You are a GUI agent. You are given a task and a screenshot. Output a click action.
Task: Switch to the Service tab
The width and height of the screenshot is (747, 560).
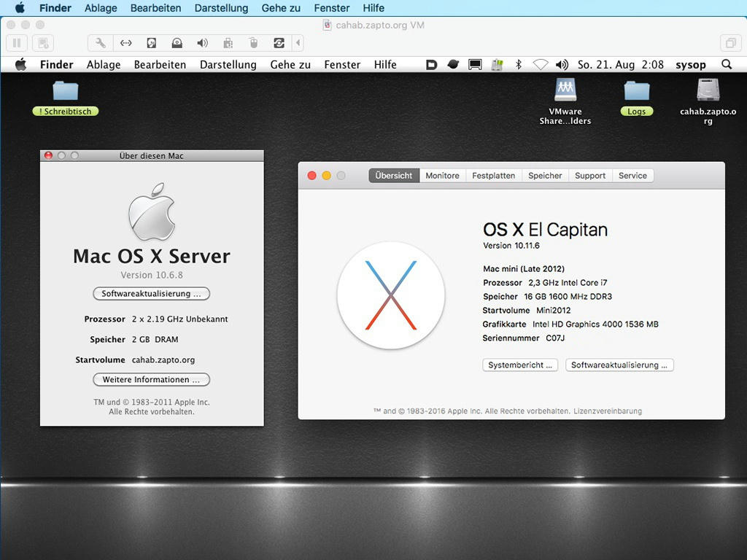point(632,175)
